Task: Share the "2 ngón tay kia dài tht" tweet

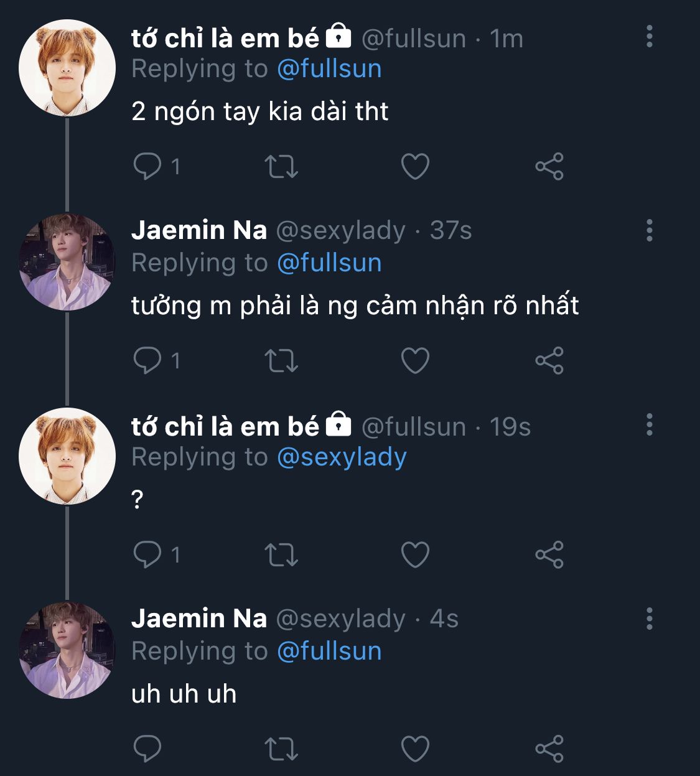Action: point(549,166)
